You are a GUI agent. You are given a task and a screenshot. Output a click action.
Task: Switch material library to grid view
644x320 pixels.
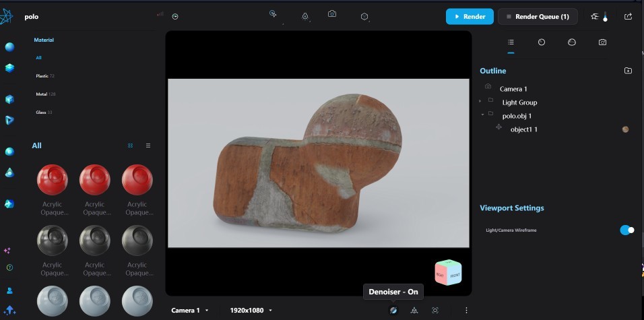tap(130, 146)
